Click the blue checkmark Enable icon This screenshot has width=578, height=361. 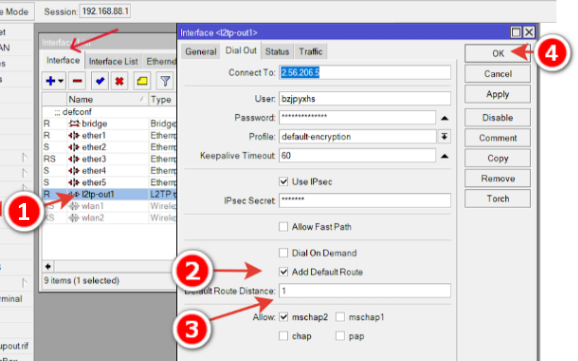100,81
